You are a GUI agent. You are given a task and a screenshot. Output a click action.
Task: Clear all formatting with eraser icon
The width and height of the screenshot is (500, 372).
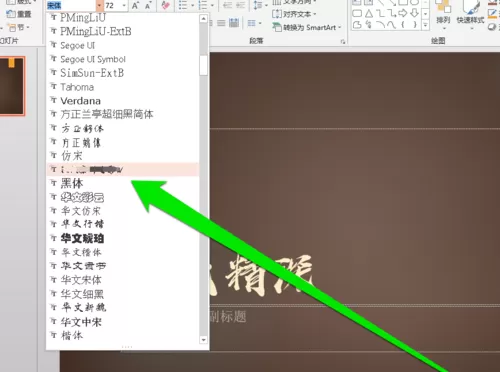coord(165,5)
